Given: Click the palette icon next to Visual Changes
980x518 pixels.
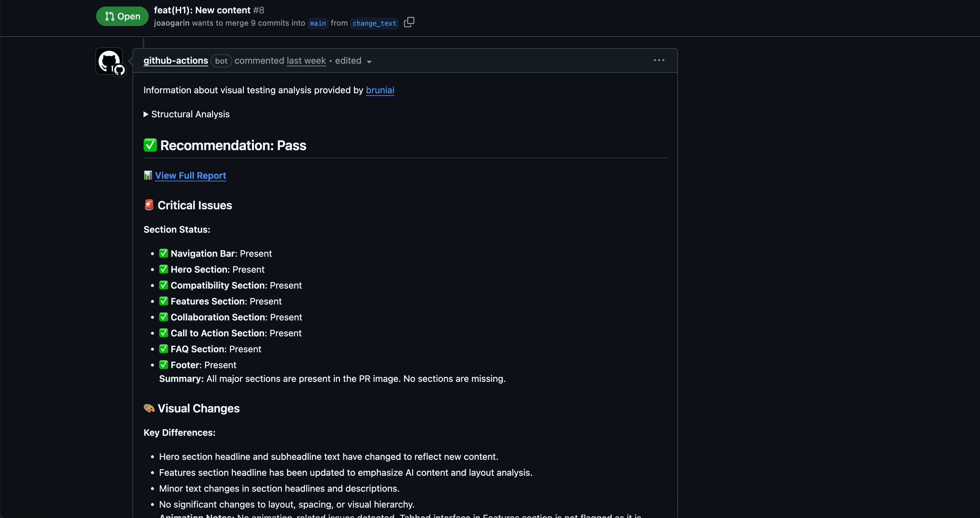Looking at the screenshot, I should click(x=149, y=408).
